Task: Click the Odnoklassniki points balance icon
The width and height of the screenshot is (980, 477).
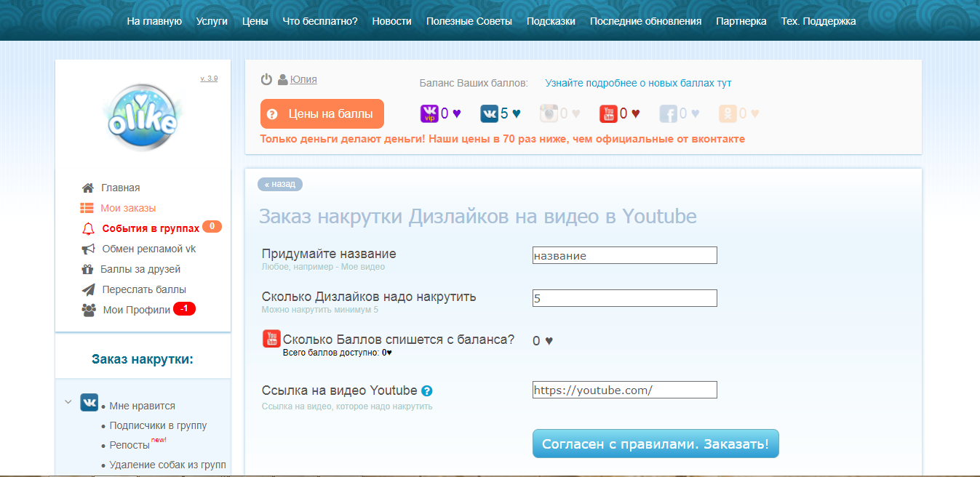Action: click(727, 113)
